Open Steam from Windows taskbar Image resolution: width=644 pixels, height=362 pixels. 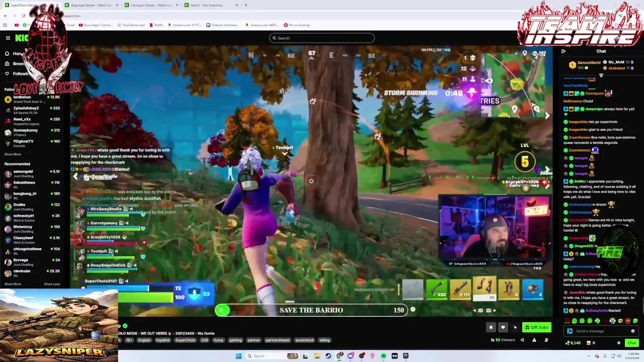point(328,356)
